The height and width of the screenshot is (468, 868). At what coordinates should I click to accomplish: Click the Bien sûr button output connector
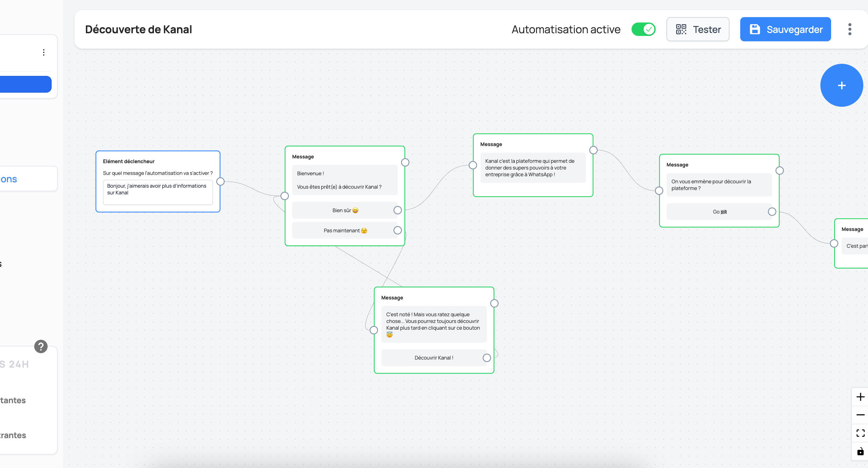coord(397,210)
